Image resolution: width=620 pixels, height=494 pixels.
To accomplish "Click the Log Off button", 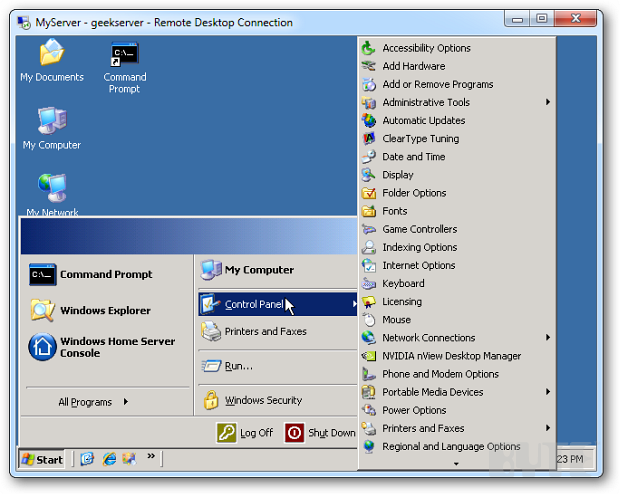I will pyautogui.click(x=245, y=433).
